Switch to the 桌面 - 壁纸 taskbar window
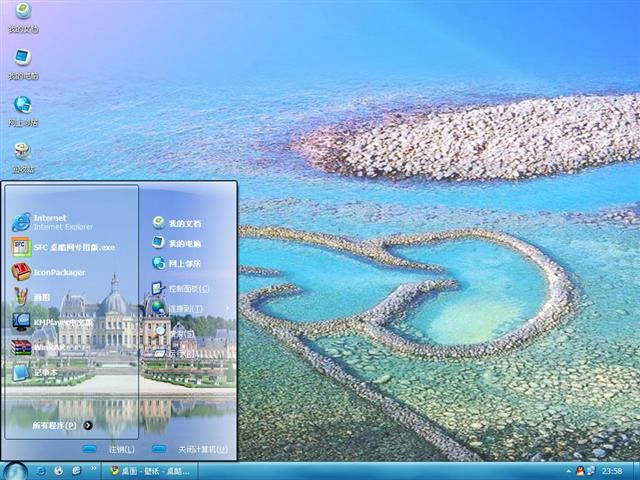The image size is (640, 480). click(x=150, y=471)
